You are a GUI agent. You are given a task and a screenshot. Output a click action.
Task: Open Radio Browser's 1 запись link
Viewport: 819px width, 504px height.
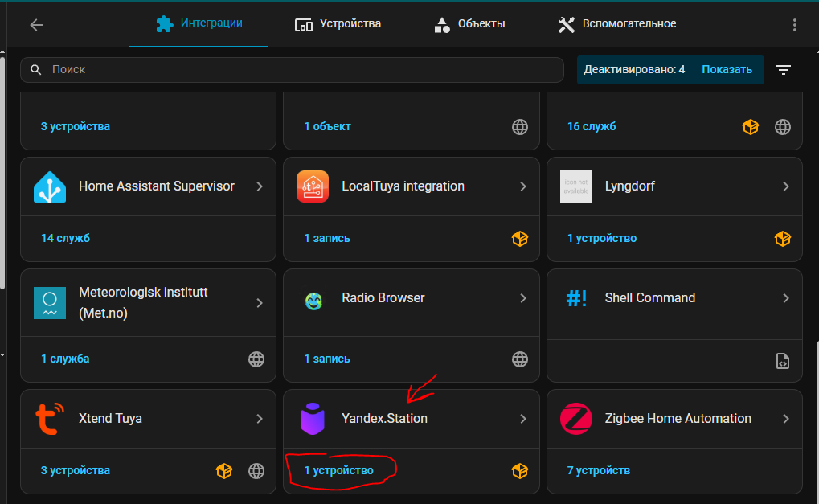click(327, 359)
